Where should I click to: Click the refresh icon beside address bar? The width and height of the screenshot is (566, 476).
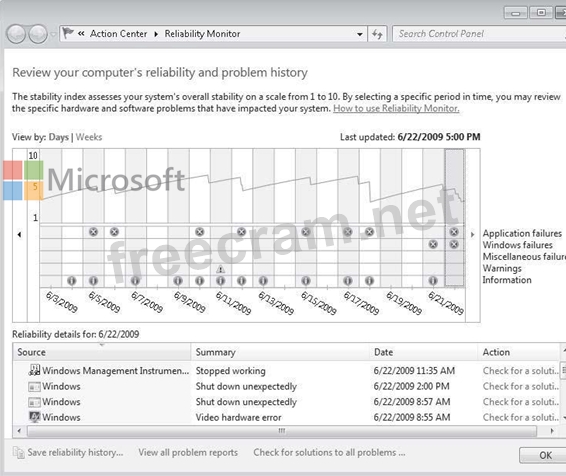pyautogui.click(x=377, y=34)
